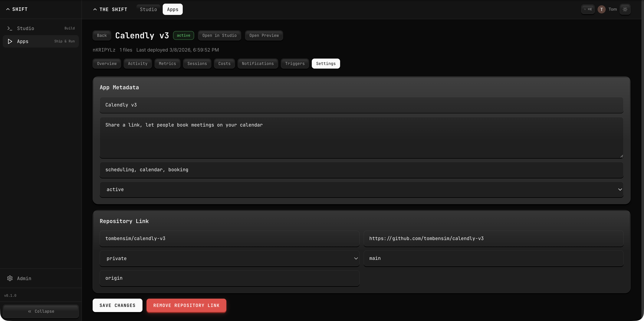The height and width of the screenshot is (321, 644).
Task: Expand the chevron on the active status field
Action: pyautogui.click(x=620, y=190)
